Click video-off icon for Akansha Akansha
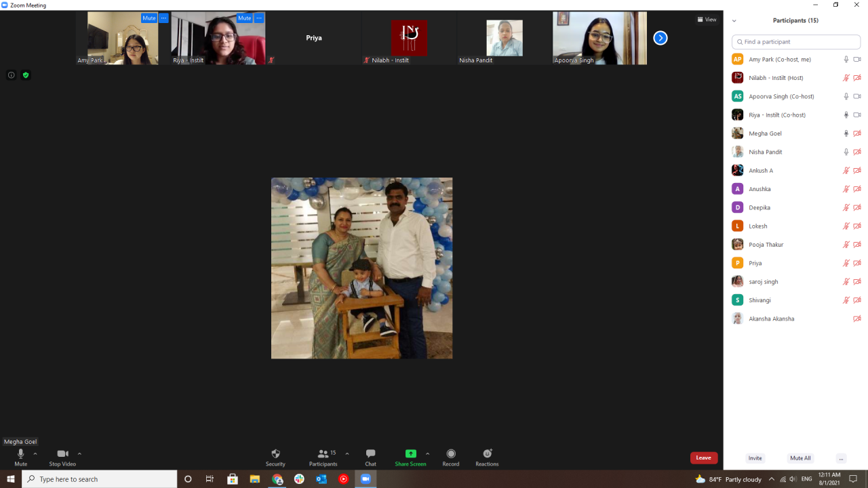868x488 pixels. 857,319
